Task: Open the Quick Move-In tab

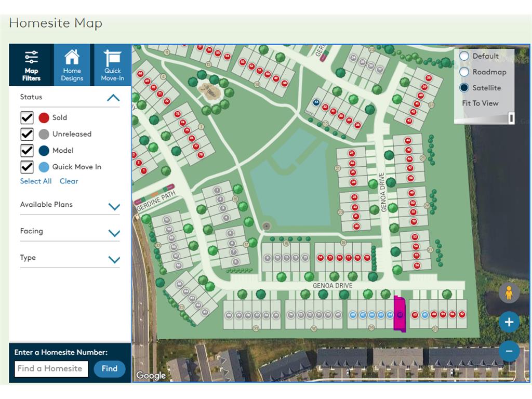Action: pos(112,65)
